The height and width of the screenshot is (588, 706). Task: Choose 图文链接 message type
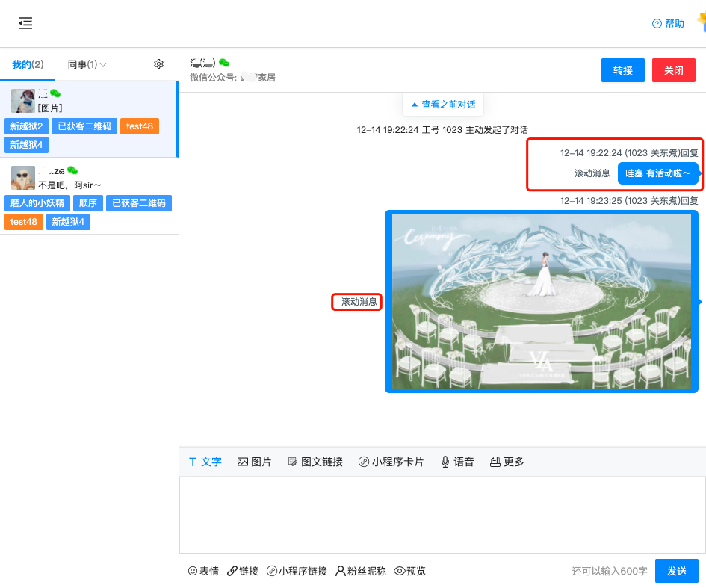(315, 462)
